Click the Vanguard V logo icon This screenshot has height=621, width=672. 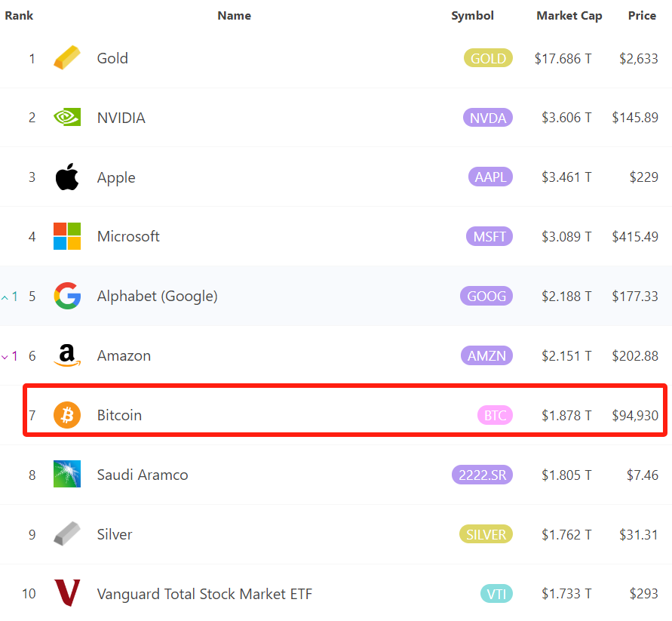[67, 593]
